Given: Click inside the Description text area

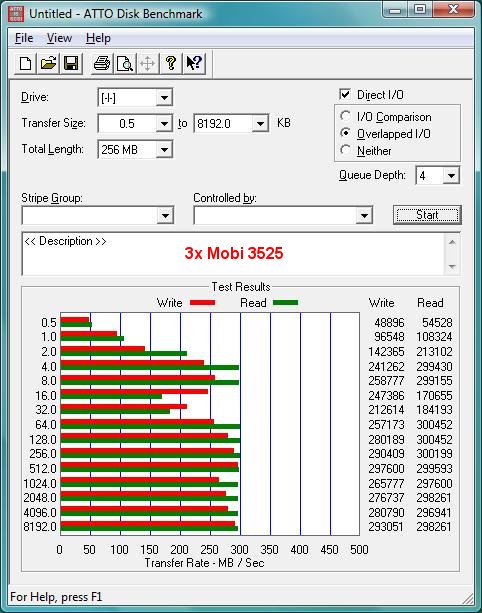Looking at the screenshot, I should coord(233,254).
